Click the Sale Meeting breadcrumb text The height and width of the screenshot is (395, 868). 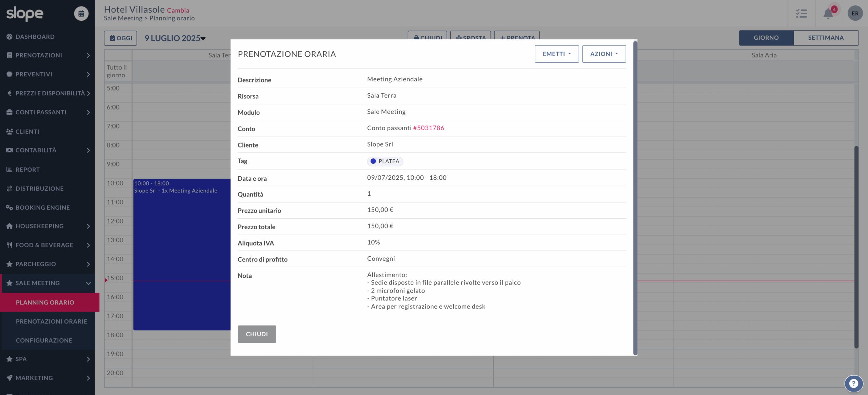[123, 18]
